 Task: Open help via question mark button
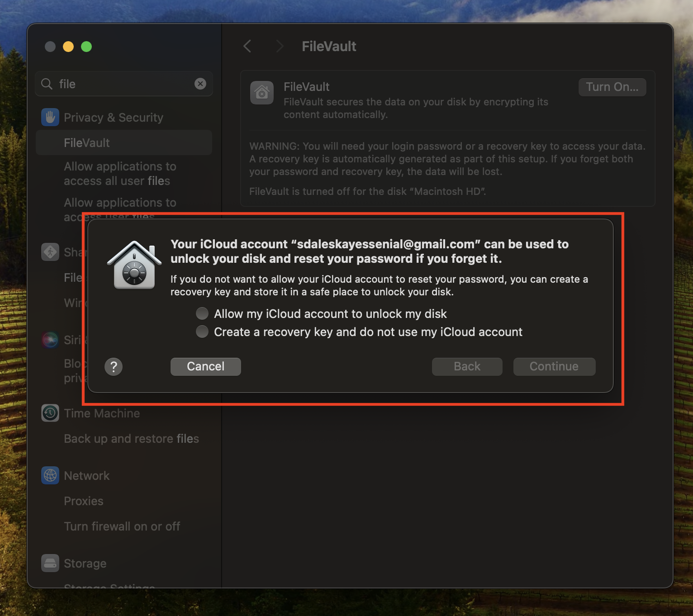tap(114, 367)
